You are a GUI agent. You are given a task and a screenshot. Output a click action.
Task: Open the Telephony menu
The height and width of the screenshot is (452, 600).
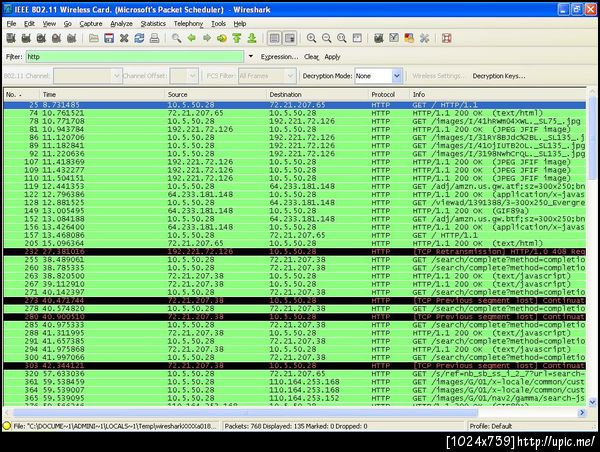pyautogui.click(x=188, y=24)
